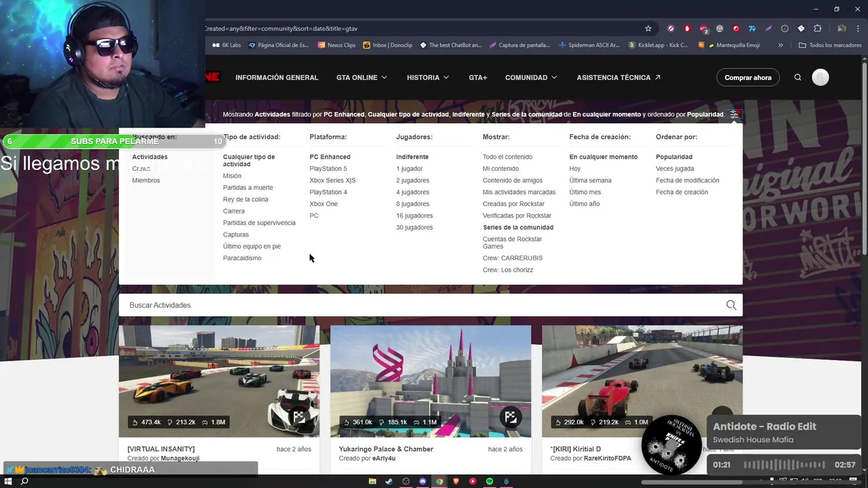Open the Yukaringo Palace castle thumbnail
This screenshot has width=868, height=488.
[431, 381]
